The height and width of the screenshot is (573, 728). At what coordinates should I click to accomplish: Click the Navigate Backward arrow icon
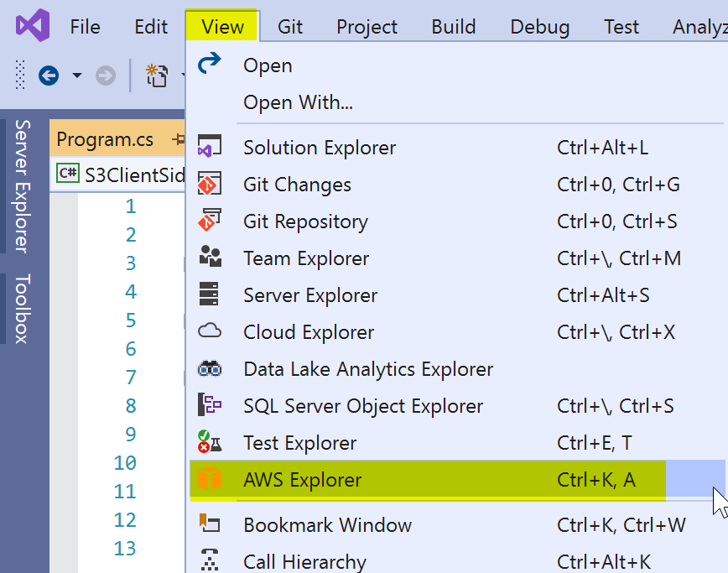49,76
